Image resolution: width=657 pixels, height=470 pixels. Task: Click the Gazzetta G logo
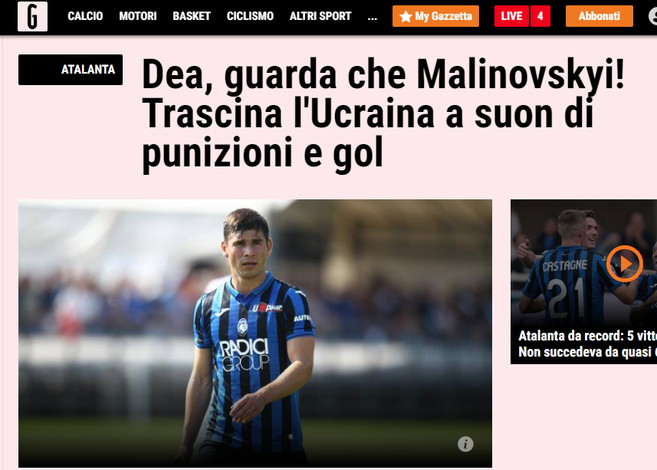[x=33, y=16]
